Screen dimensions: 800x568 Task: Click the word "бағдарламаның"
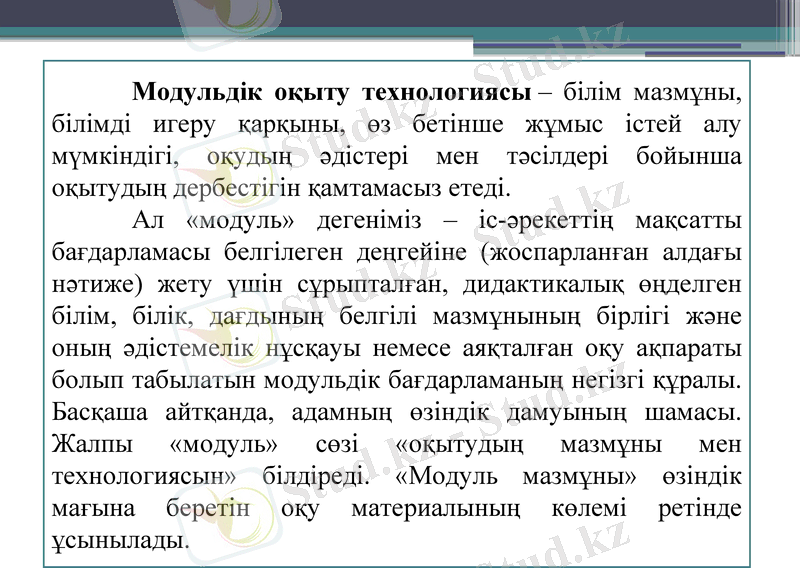pos(476,380)
